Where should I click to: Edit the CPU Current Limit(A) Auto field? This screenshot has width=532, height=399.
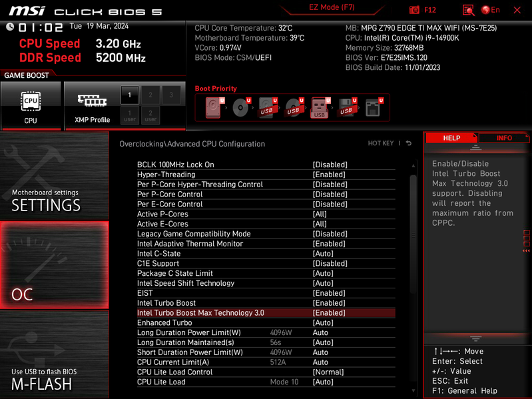tap(320, 362)
